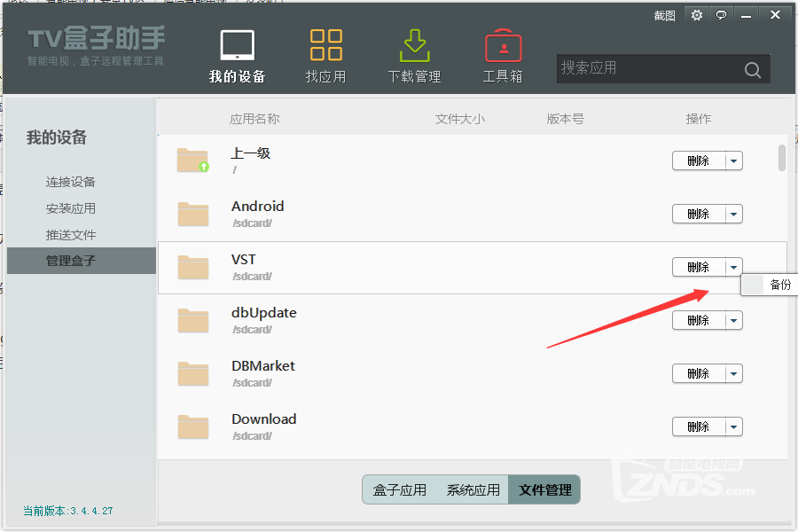Minimize the TV盒子助手 window
The height and width of the screenshot is (532, 798).
click(x=746, y=15)
